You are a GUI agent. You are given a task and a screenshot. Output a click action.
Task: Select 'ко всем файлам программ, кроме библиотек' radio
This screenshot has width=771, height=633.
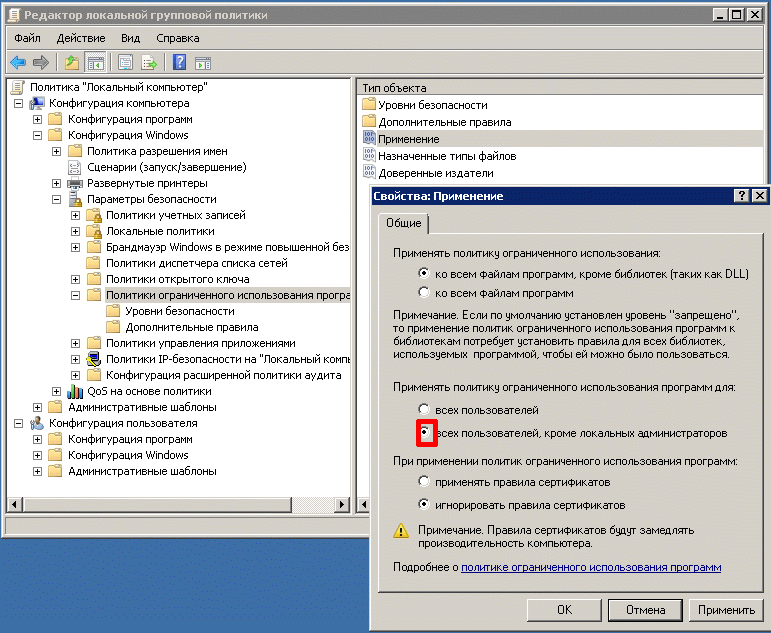pyautogui.click(x=424, y=273)
